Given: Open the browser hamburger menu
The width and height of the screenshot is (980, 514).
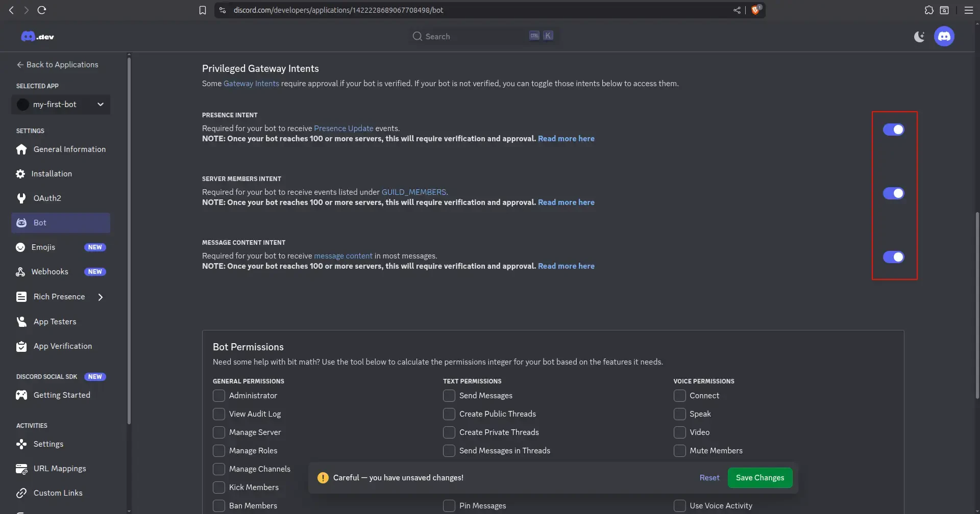Looking at the screenshot, I should [x=968, y=10].
